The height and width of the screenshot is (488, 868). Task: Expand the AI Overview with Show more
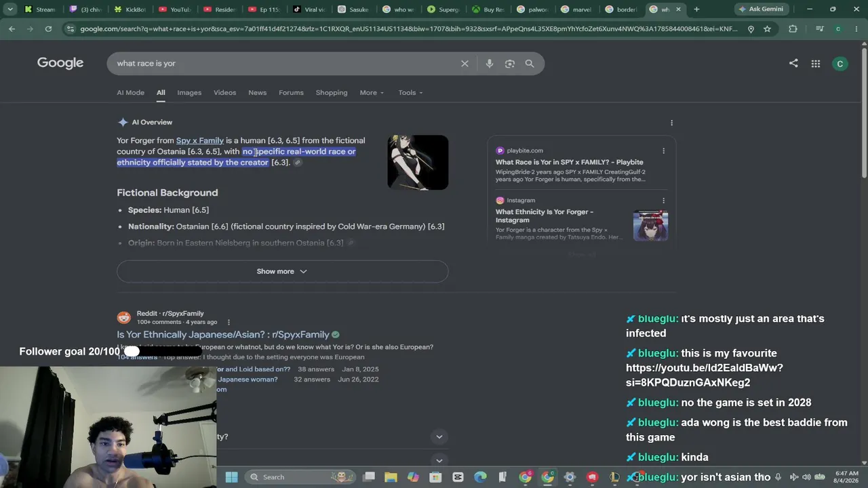tap(282, 271)
